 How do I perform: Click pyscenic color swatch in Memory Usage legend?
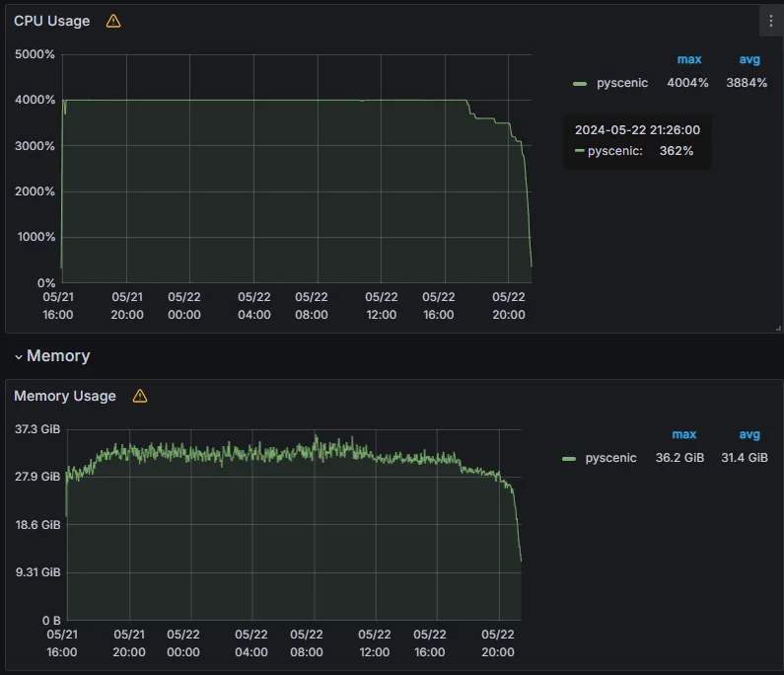click(568, 459)
